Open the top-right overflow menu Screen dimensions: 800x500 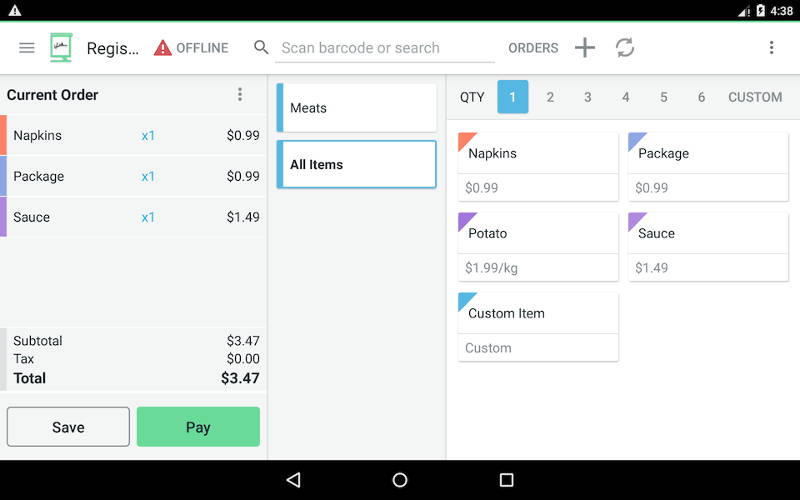click(x=771, y=47)
